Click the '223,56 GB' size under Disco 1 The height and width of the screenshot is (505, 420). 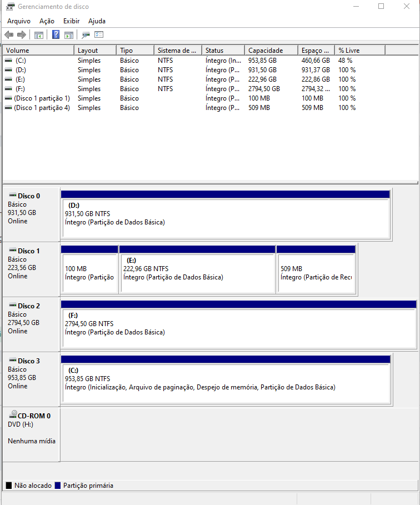click(22, 268)
